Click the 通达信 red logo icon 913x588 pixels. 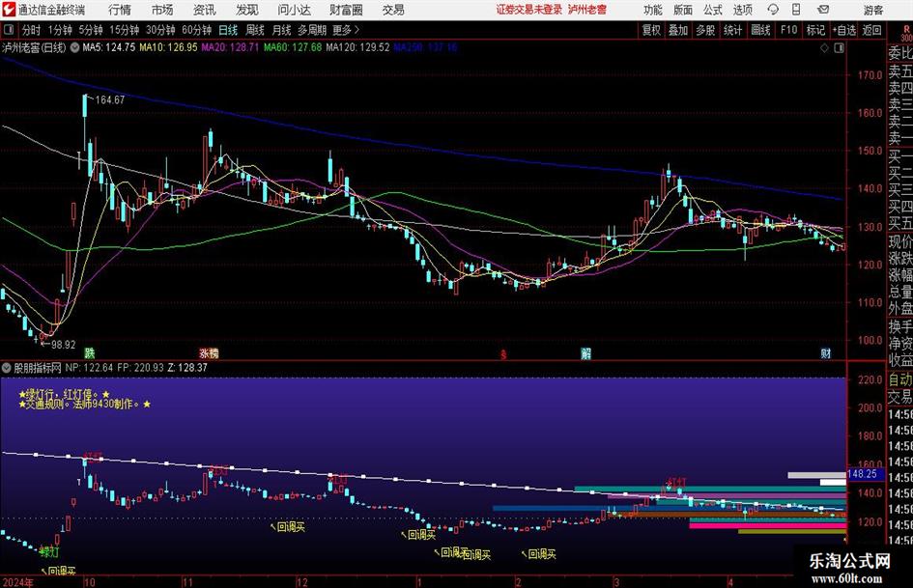pos(9,10)
